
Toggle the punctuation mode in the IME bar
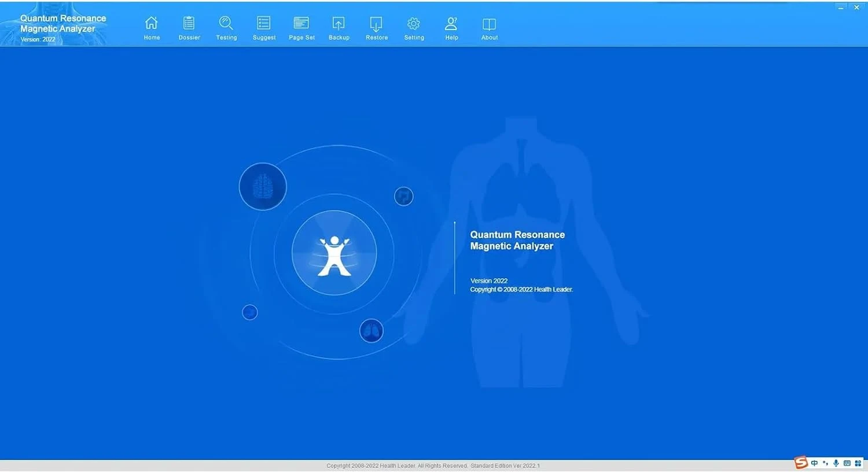click(x=825, y=463)
